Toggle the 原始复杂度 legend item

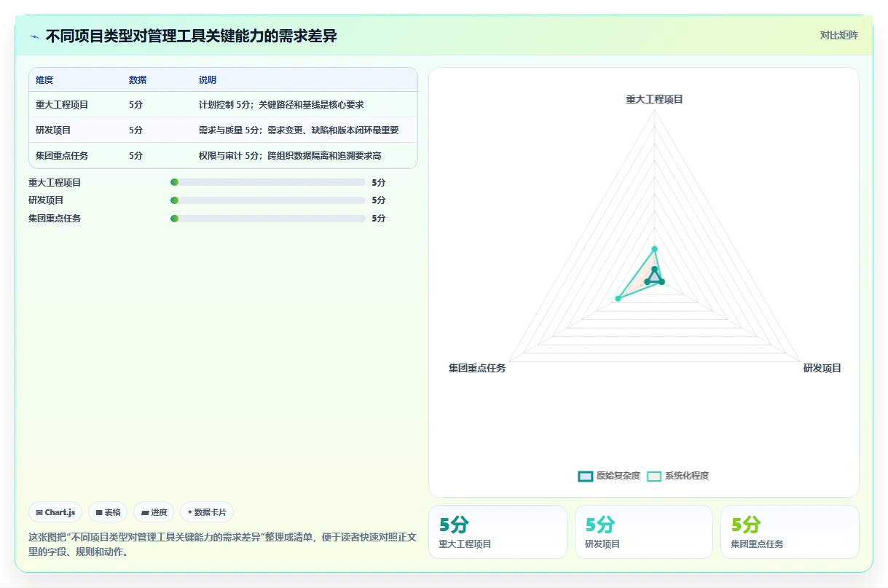(609, 476)
